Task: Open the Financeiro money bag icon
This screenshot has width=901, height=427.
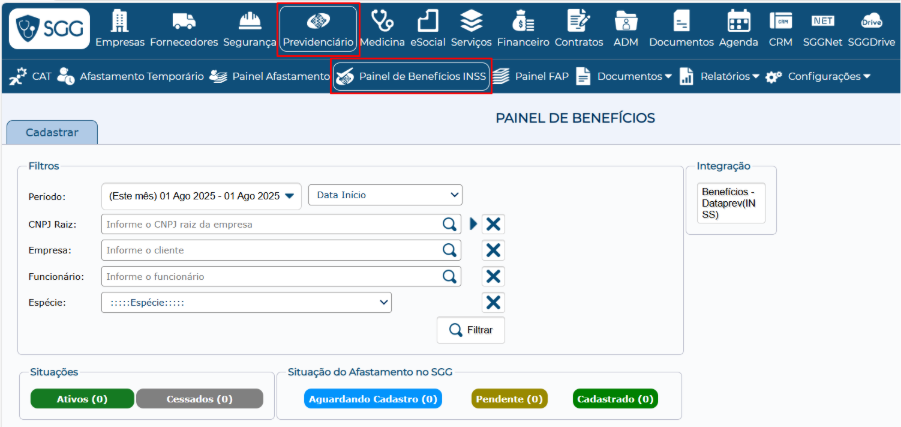Action: tap(523, 21)
